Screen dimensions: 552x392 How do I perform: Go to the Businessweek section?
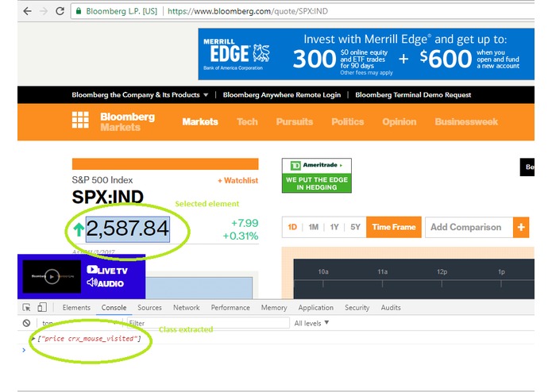point(466,121)
